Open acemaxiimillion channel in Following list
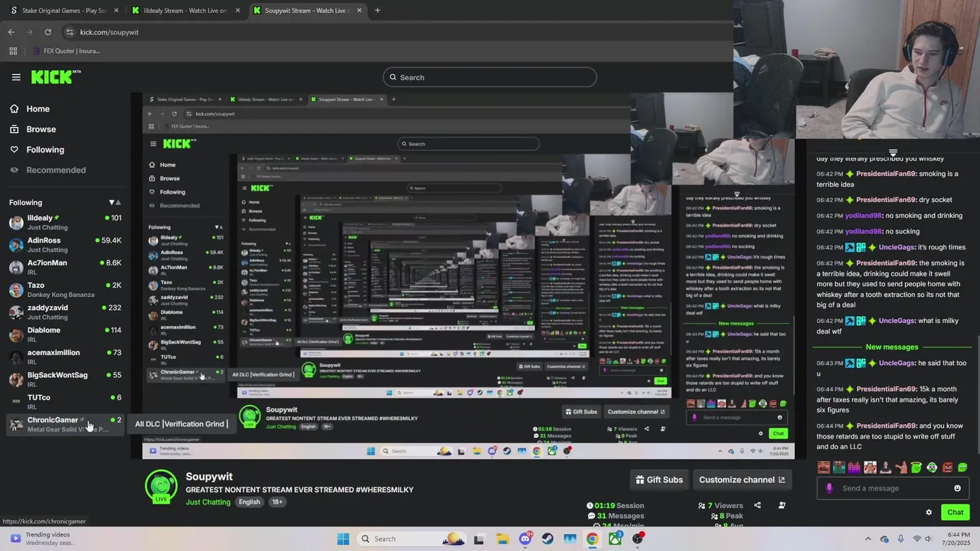 click(65, 357)
